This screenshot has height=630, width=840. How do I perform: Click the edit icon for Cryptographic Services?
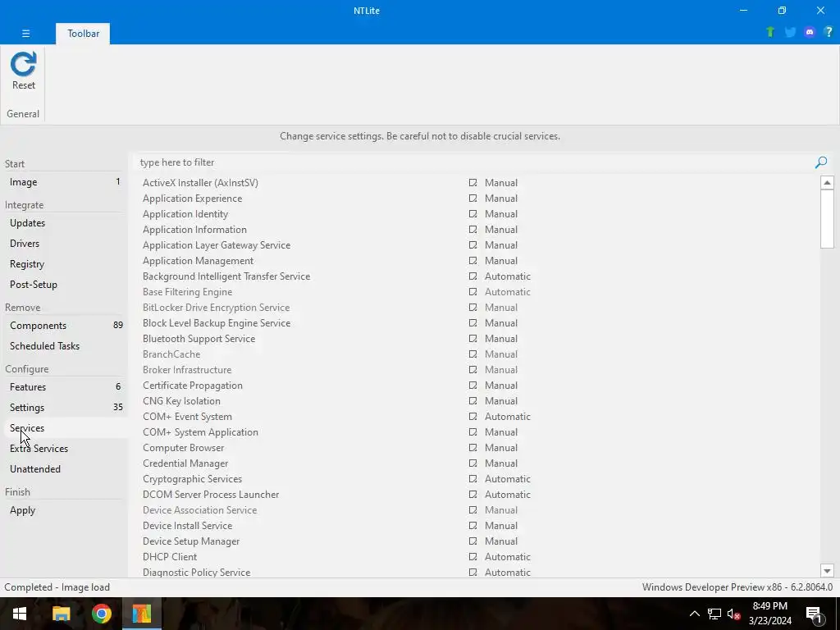(472, 479)
